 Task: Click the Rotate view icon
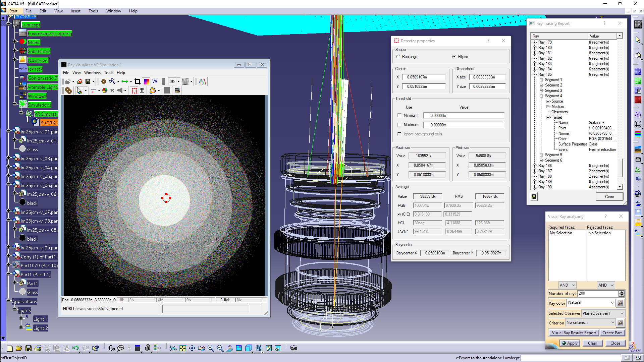point(201,348)
